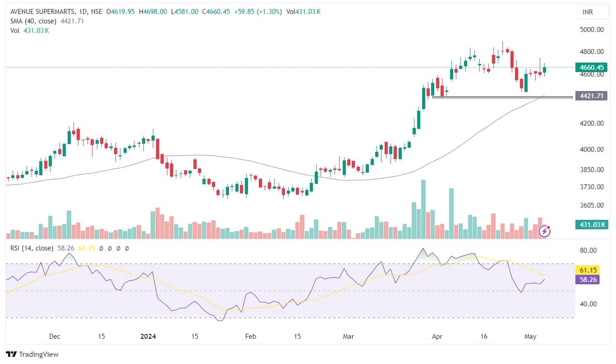Click the 2024 label on the date axis

(148, 337)
